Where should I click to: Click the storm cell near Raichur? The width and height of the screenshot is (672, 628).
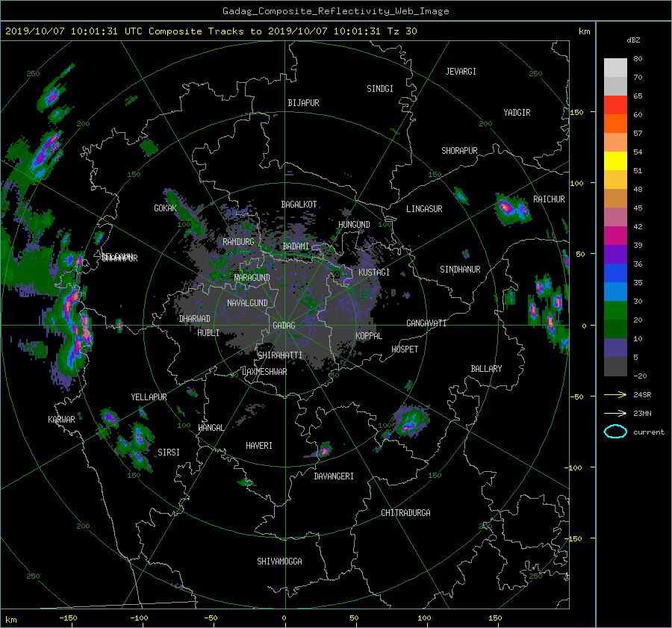tap(512, 210)
